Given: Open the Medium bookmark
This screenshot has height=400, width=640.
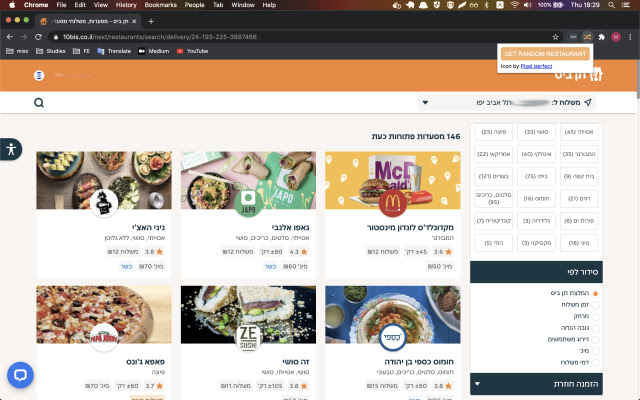Looking at the screenshot, I should (153, 51).
